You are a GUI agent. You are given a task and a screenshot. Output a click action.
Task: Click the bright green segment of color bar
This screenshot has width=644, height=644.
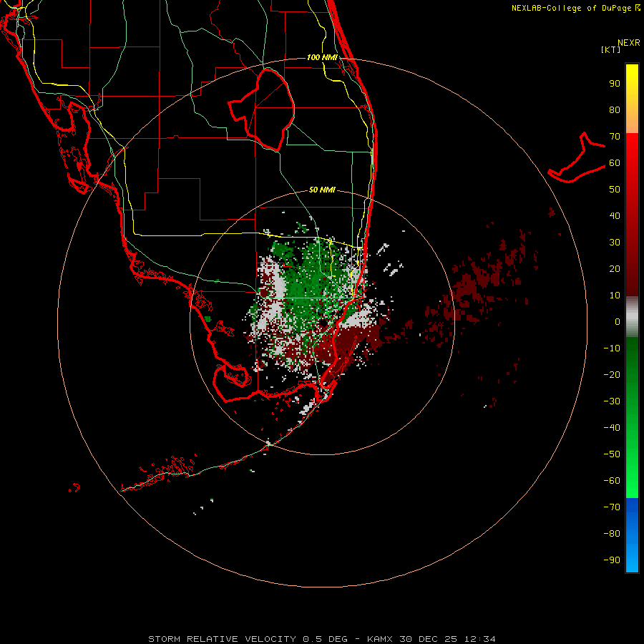632,417
